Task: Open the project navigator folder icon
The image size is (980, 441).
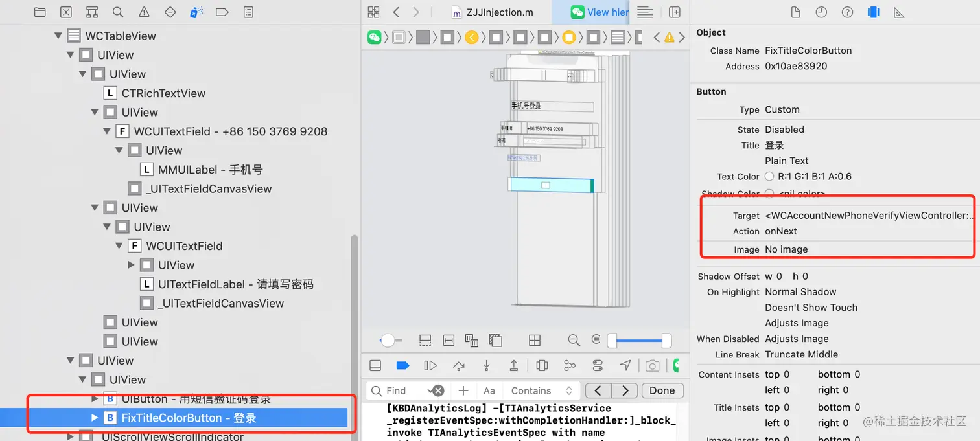Action: click(x=40, y=12)
